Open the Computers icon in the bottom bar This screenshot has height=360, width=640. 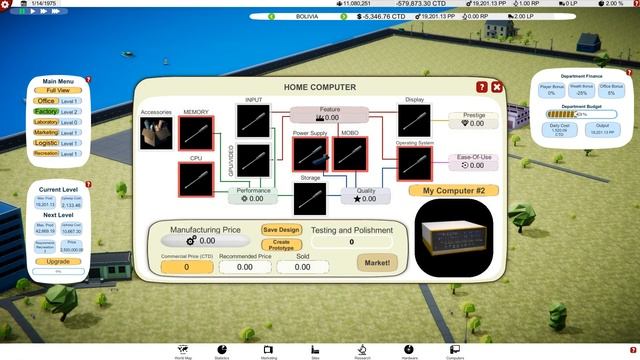(455, 351)
